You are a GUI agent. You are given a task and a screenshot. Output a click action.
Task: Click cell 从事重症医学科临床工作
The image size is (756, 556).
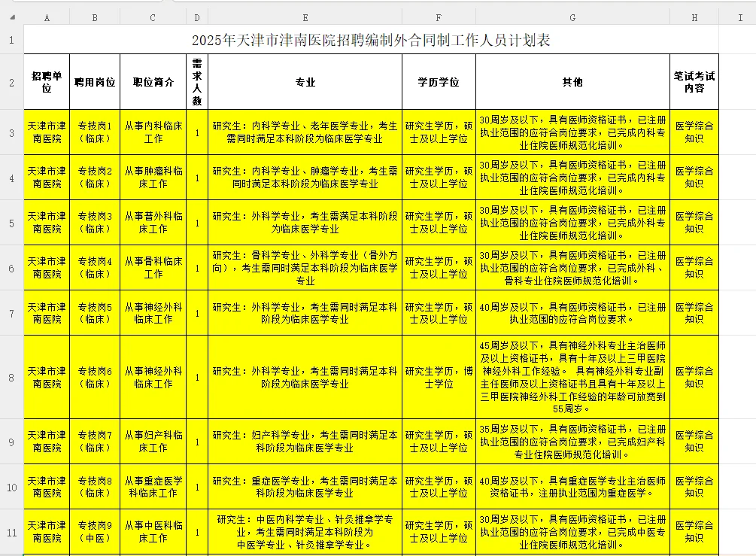click(153, 487)
